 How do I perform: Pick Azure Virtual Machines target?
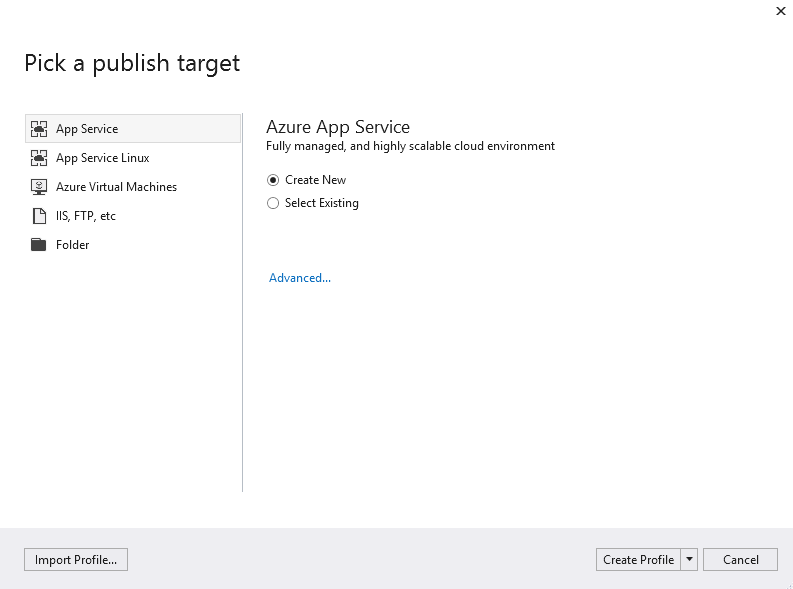tap(133, 187)
